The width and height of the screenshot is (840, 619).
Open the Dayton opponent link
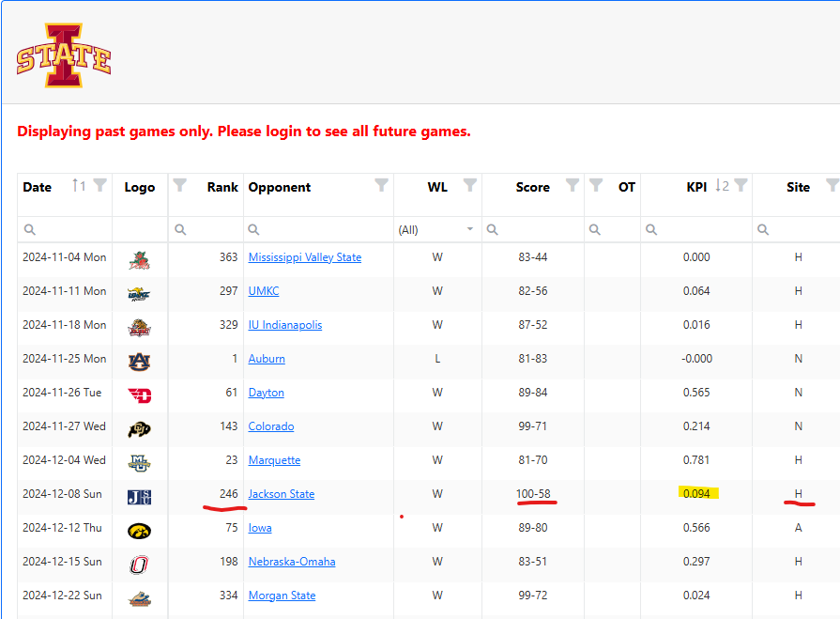pyautogui.click(x=267, y=393)
